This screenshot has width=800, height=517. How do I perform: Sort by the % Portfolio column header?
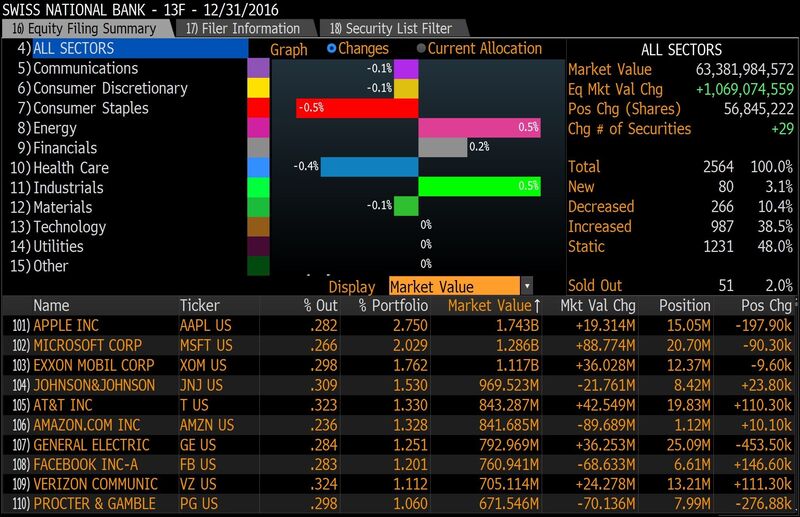tap(393, 306)
